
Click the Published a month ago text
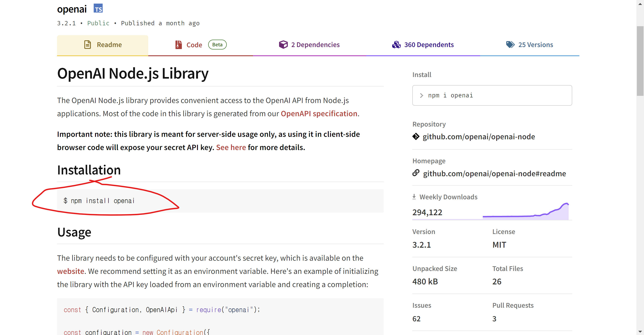(160, 23)
